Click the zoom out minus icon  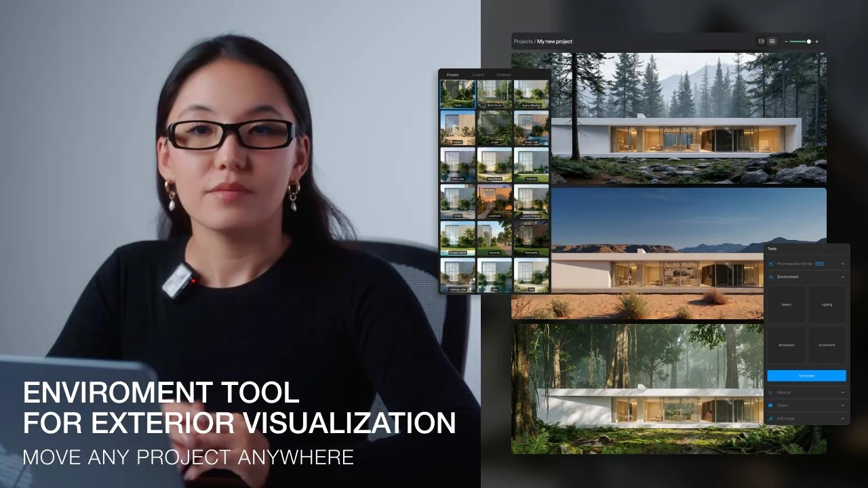[787, 41]
